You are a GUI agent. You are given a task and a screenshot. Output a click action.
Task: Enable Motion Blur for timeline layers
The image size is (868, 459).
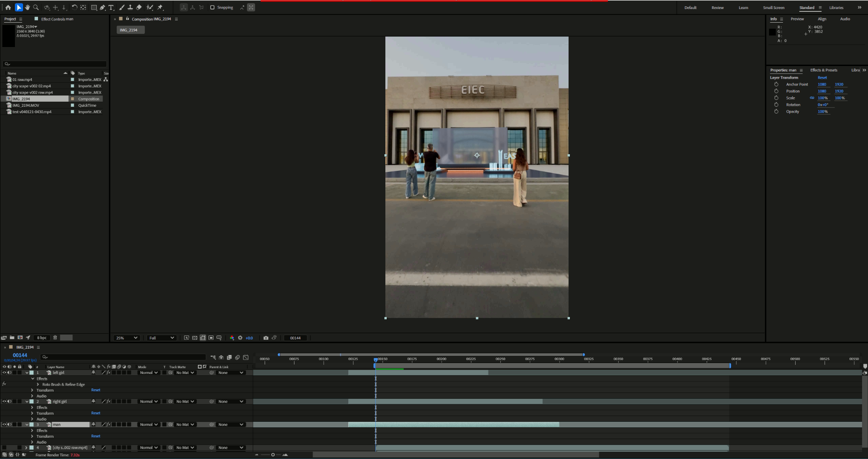[237, 357]
